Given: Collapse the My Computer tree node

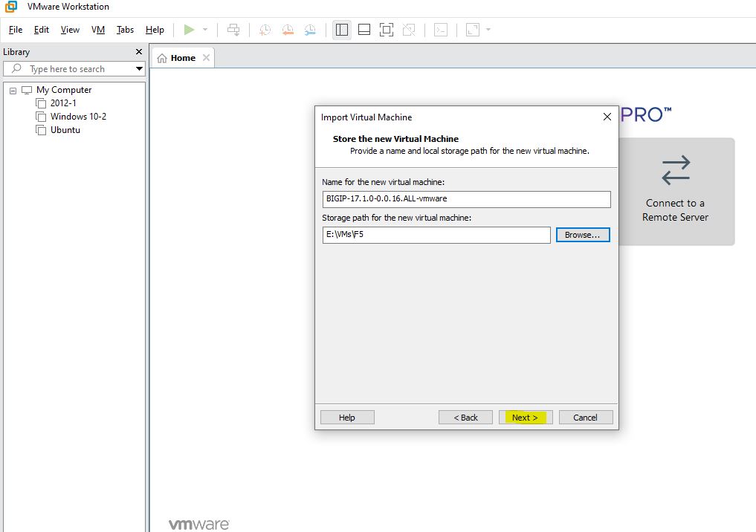Looking at the screenshot, I should pyautogui.click(x=13, y=90).
